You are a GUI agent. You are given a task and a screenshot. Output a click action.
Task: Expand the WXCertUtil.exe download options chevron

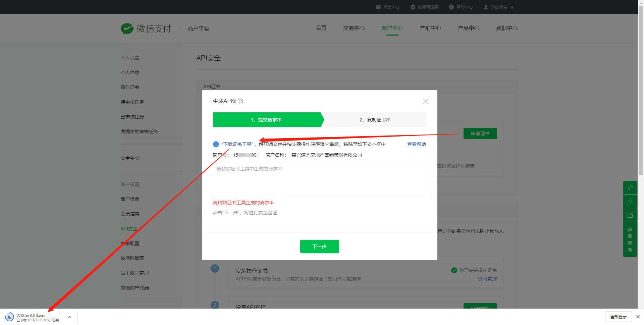pos(69,317)
